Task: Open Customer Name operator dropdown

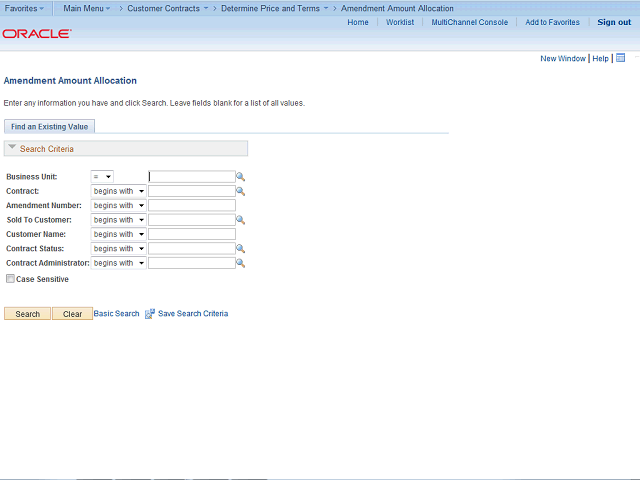Action: (x=118, y=234)
